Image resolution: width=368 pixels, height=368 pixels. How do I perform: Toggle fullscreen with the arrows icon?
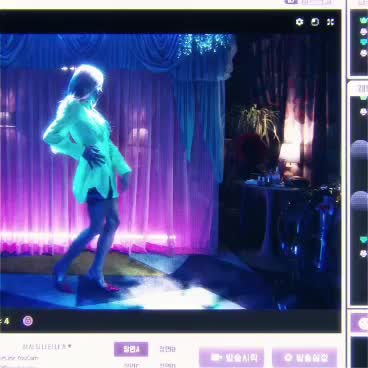pyautogui.click(x=330, y=22)
